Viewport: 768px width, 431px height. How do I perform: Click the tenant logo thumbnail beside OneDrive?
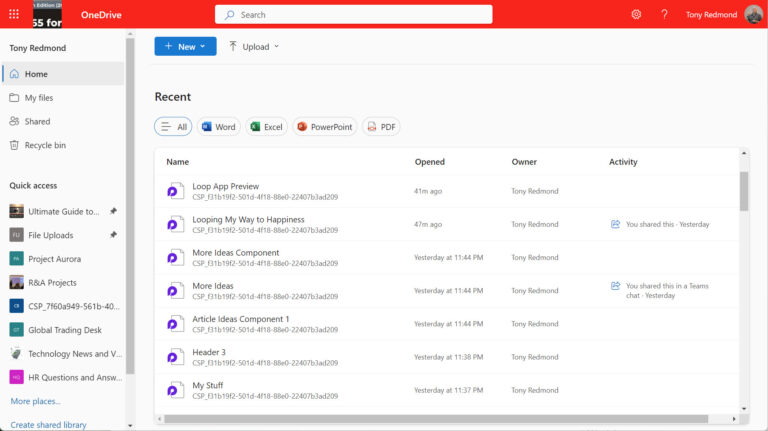point(47,14)
